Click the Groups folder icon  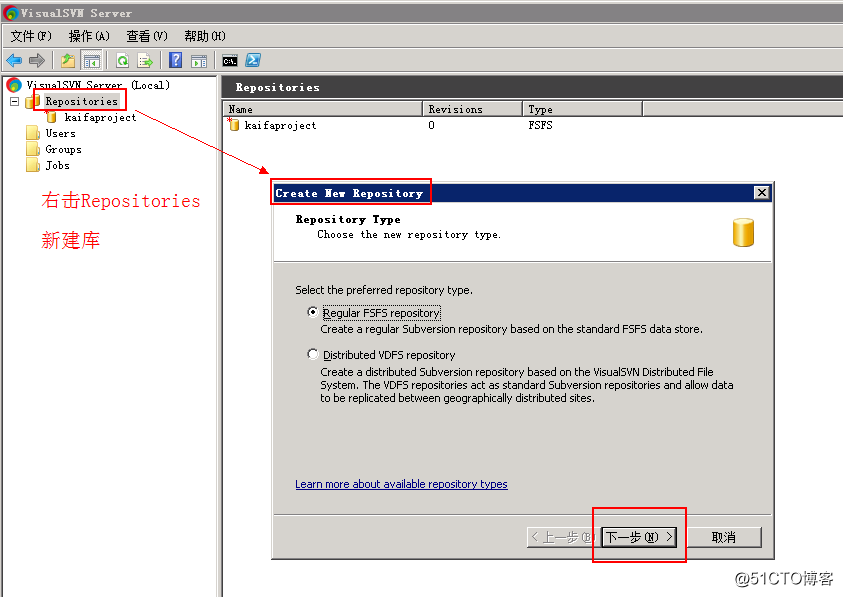coord(33,149)
